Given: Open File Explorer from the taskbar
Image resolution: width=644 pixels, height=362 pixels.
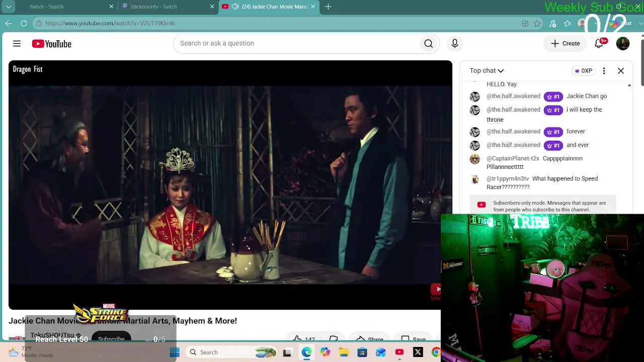Looking at the screenshot, I should (x=344, y=352).
